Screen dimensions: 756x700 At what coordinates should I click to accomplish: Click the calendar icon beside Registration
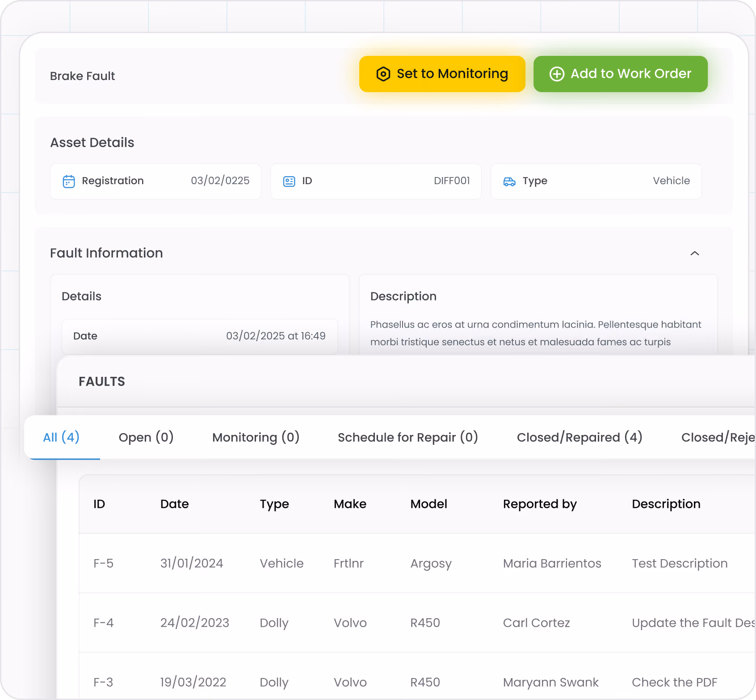[x=69, y=181]
